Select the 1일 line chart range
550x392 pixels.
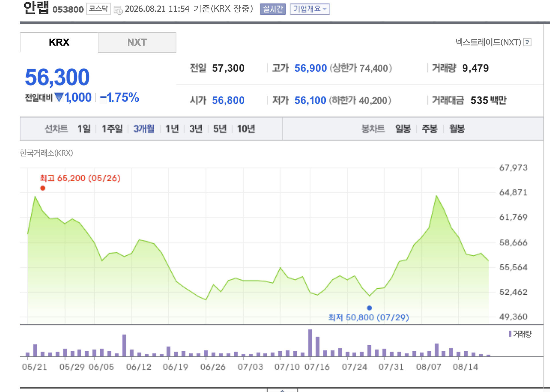[x=84, y=129]
